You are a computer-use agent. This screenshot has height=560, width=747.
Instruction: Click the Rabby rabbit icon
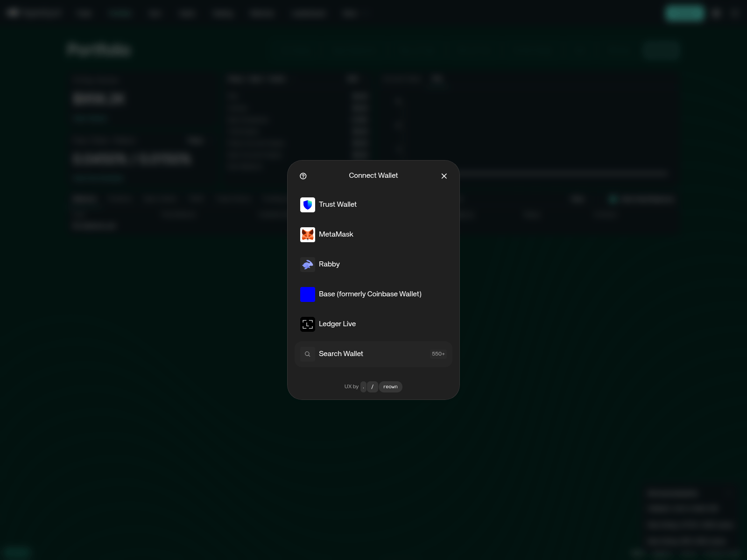[x=308, y=265]
